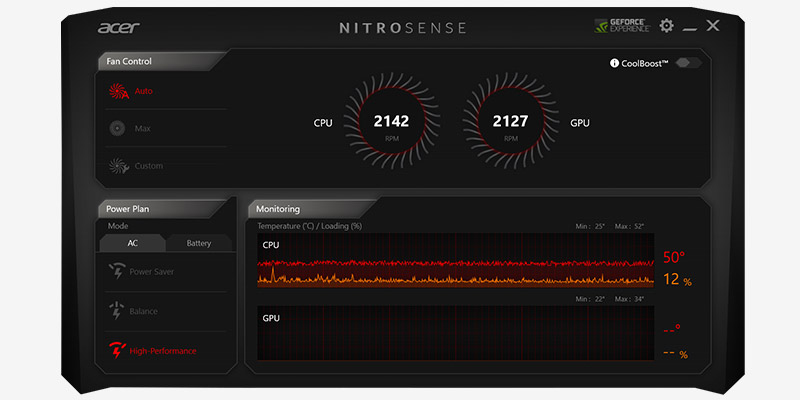Click the Power Plan panel header
Viewport: 800px width, 400px height.
point(162,209)
